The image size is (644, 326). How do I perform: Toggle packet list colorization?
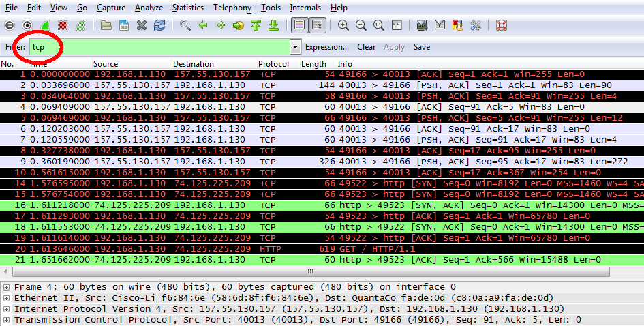click(300, 25)
